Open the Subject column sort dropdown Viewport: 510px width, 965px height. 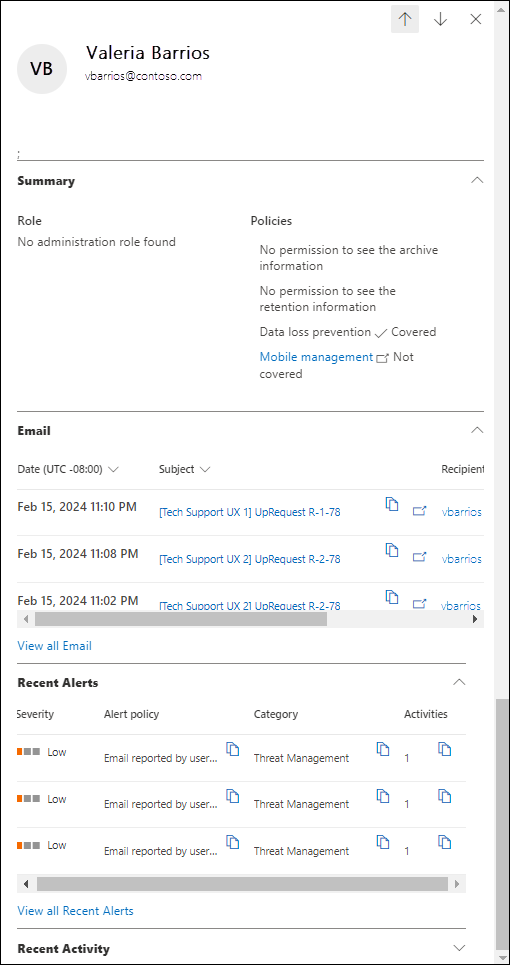click(x=205, y=470)
